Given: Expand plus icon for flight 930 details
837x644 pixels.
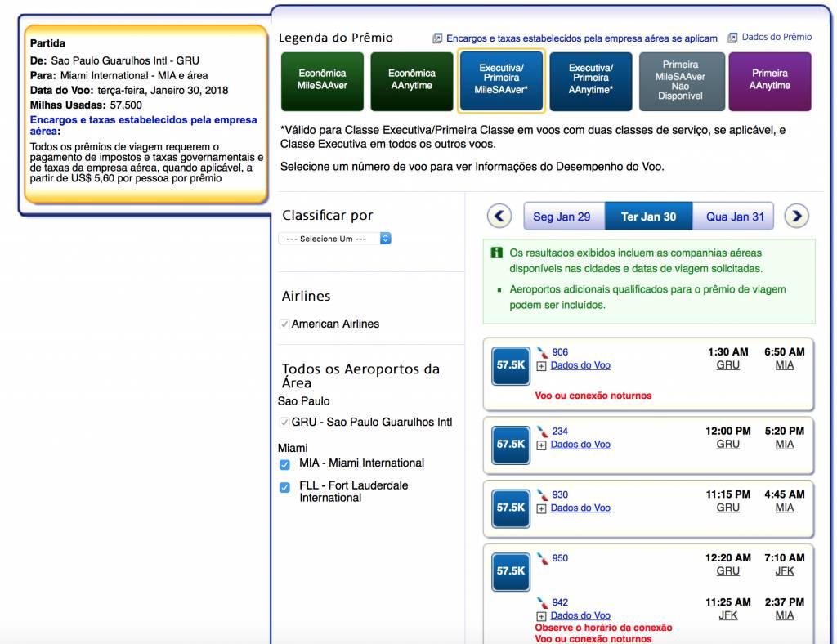Looking at the screenshot, I should [x=541, y=508].
